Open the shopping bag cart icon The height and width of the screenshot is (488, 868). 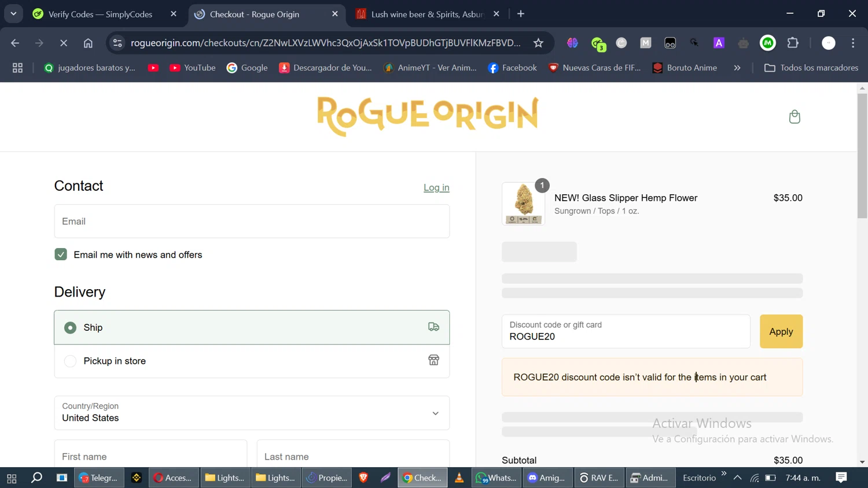coord(795,117)
